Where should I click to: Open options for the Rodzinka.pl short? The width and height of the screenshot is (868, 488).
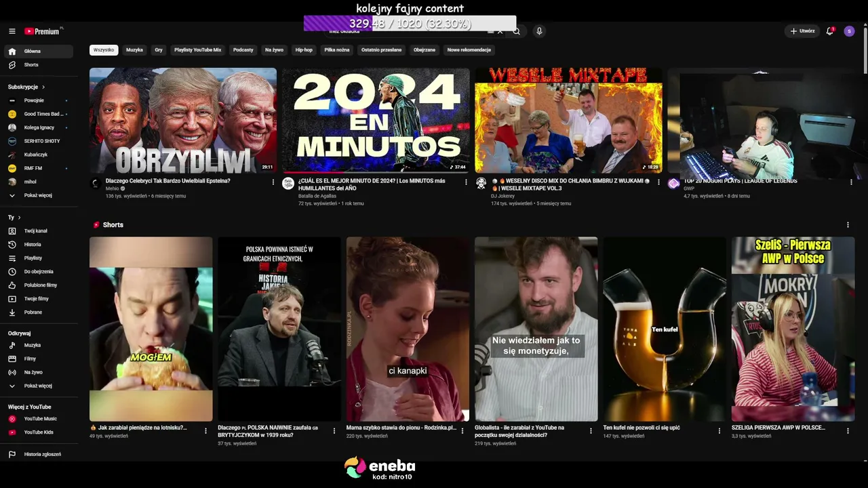click(x=462, y=430)
